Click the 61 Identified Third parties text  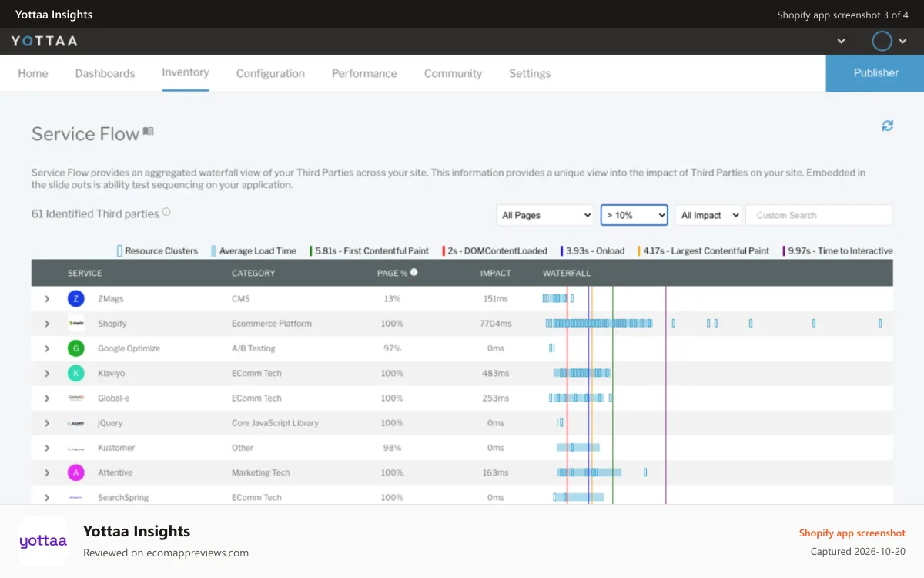click(x=95, y=213)
